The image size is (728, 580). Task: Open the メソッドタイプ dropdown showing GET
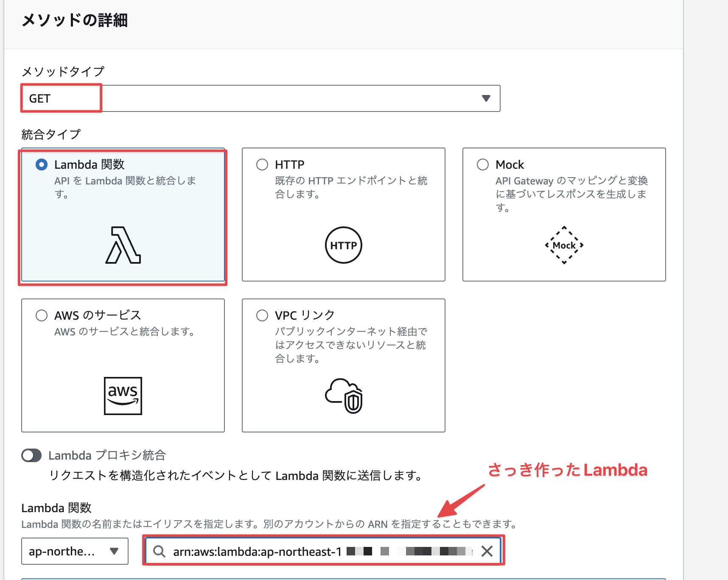(x=260, y=98)
